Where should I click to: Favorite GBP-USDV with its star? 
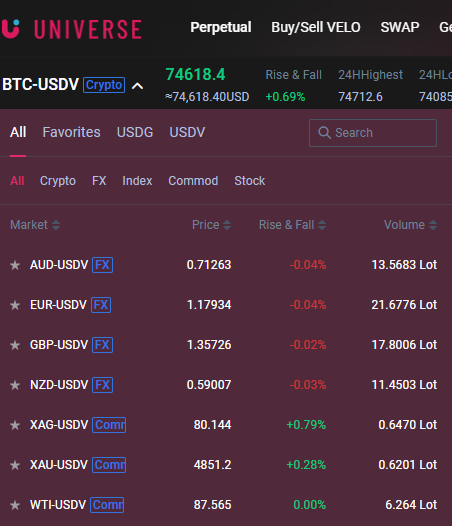(15, 345)
